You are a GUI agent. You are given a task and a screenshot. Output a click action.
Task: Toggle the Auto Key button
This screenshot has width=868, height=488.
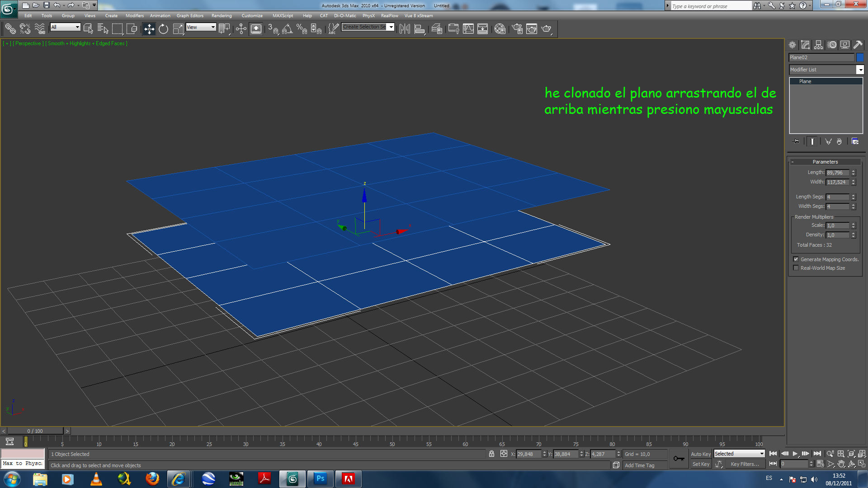[700, 454]
